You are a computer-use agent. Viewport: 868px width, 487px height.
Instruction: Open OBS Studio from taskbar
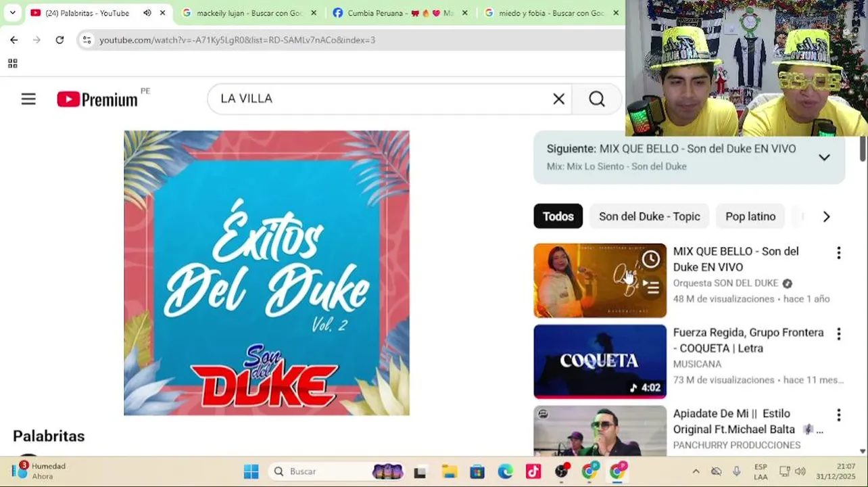[562, 471]
